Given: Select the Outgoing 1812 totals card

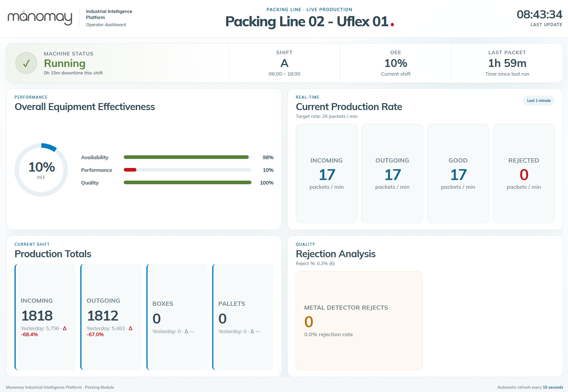Looking at the screenshot, I should point(111,317).
